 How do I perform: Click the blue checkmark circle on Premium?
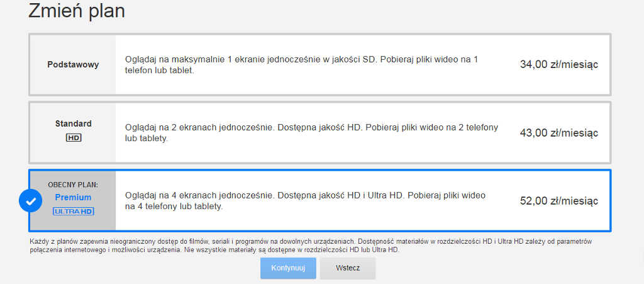30,201
